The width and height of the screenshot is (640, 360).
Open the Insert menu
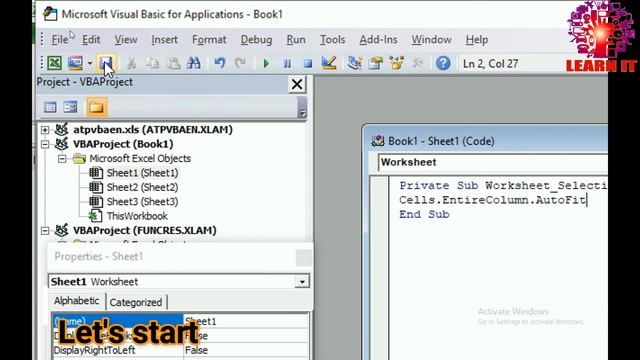164,40
